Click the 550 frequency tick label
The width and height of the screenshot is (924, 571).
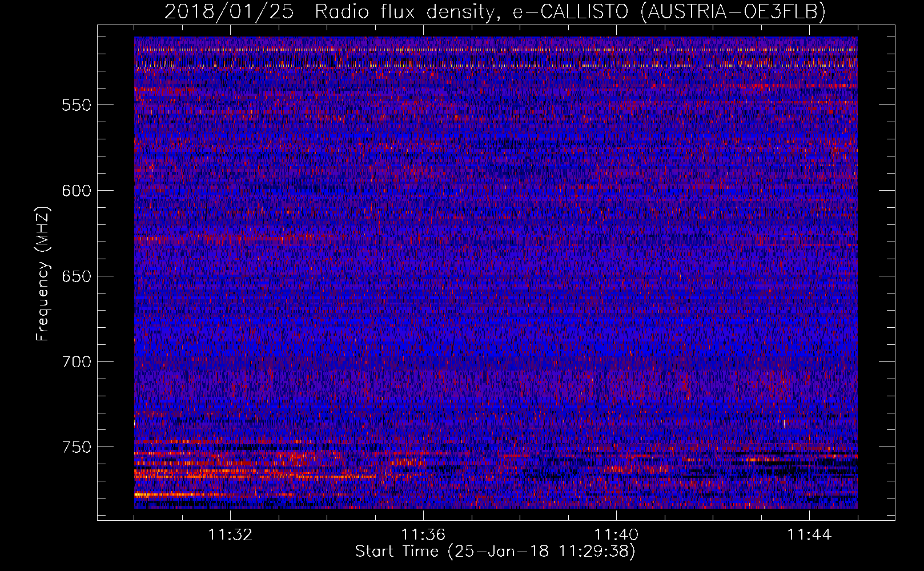(77, 105)
